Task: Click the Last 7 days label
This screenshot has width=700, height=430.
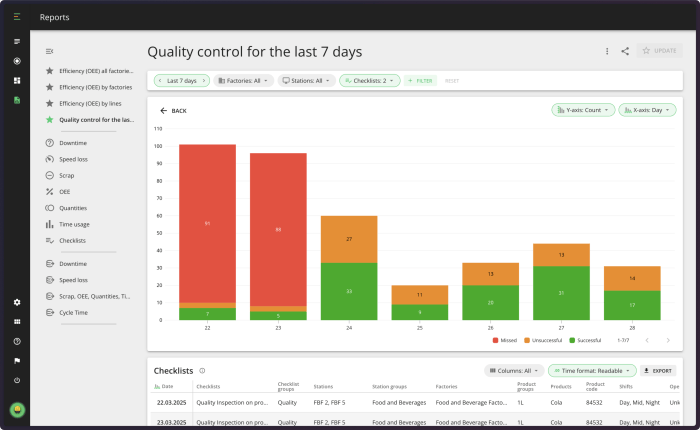Action: [x=182, y=81]
